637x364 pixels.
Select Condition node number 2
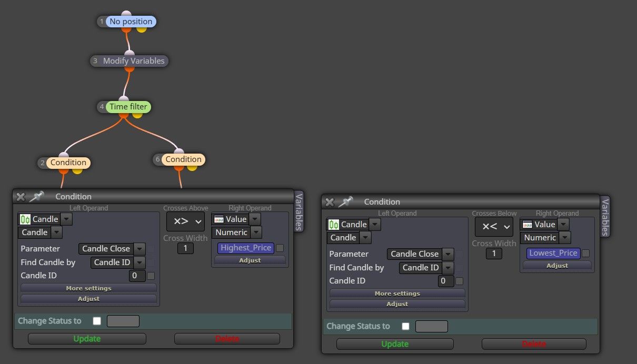(68, 163)
